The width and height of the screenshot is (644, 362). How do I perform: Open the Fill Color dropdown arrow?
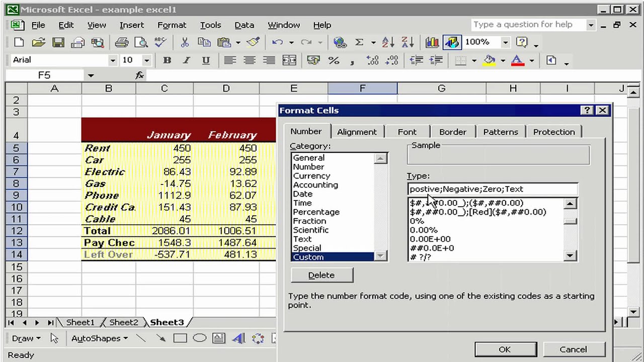[x=503, y=60]
